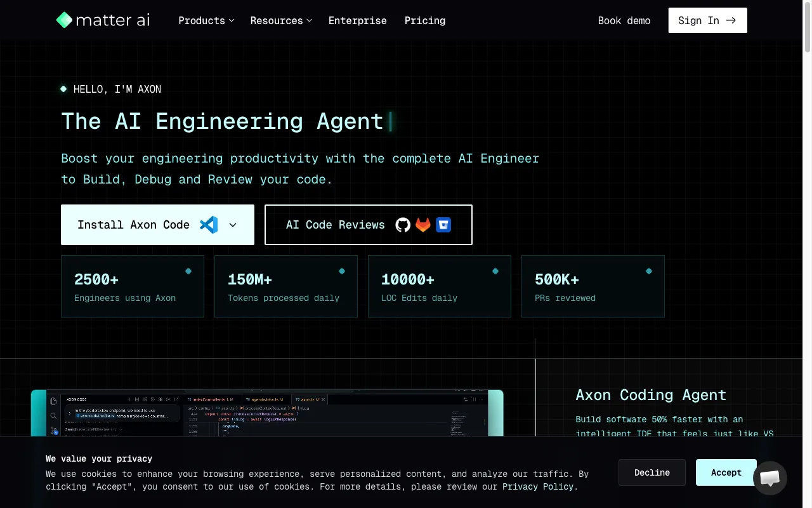Select the 2500+ Engineers using Axon card

click(x=133, y=286)
